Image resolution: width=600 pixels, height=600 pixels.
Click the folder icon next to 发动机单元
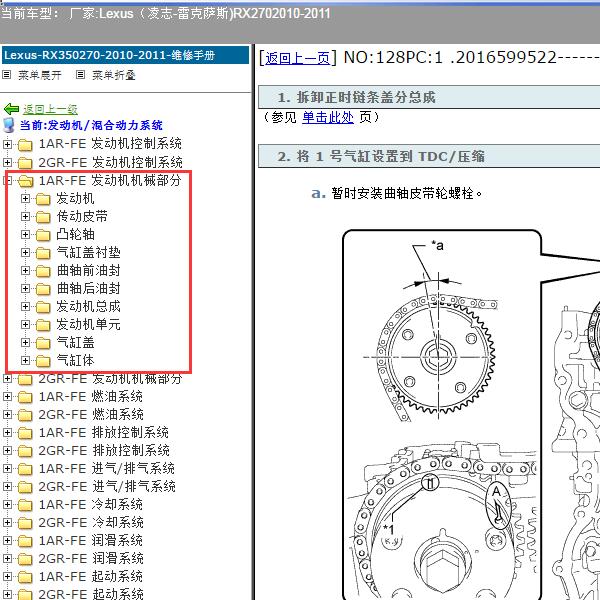[43, 324]
